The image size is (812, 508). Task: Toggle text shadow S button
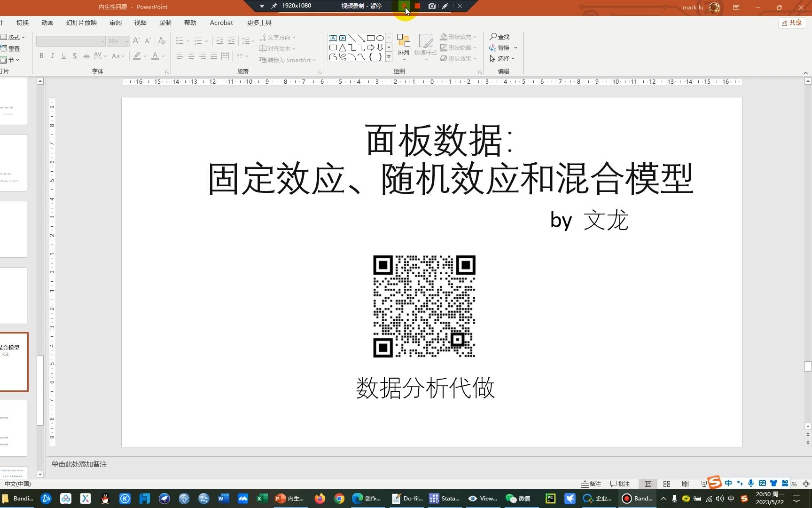(x=75, y=56)
